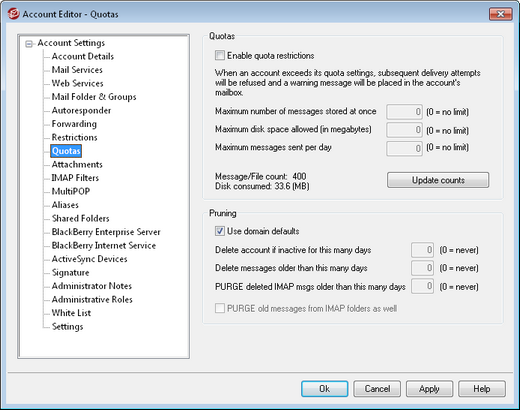Screen dimensions: 520x410
Task: Select the Attachments tree item
Action: tap(77, 164)
